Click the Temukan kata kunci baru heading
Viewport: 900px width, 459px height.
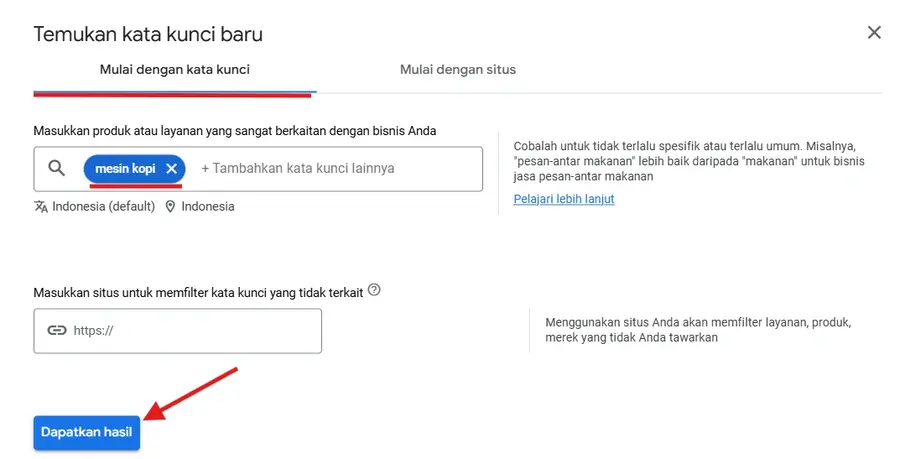tap(148, 34)
